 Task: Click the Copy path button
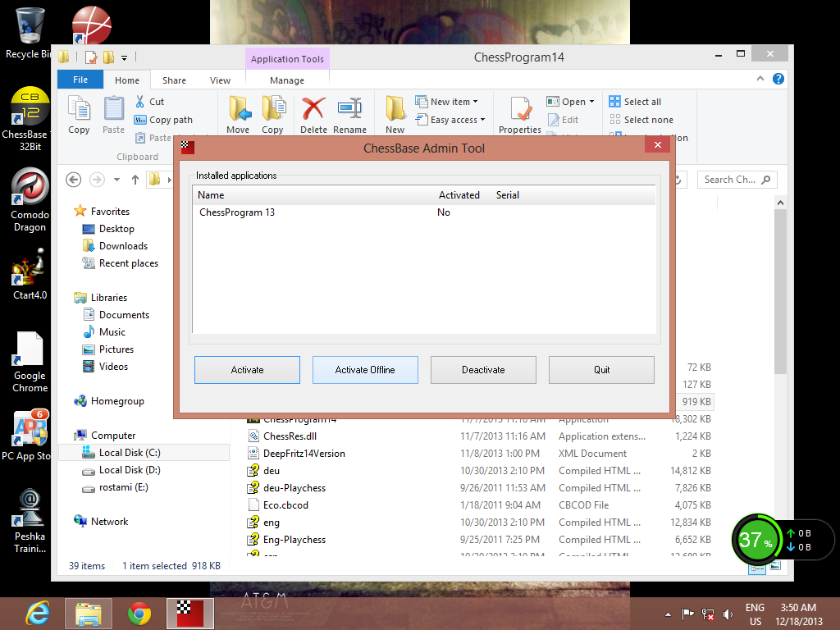tap(163, 120)
